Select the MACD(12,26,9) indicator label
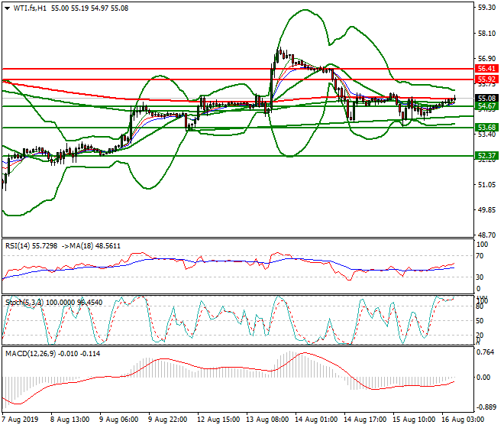 click(31, 354)
